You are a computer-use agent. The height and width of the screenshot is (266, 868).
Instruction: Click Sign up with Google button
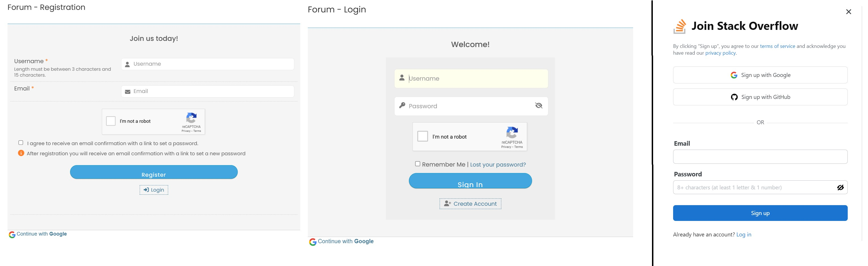point(760,75)
